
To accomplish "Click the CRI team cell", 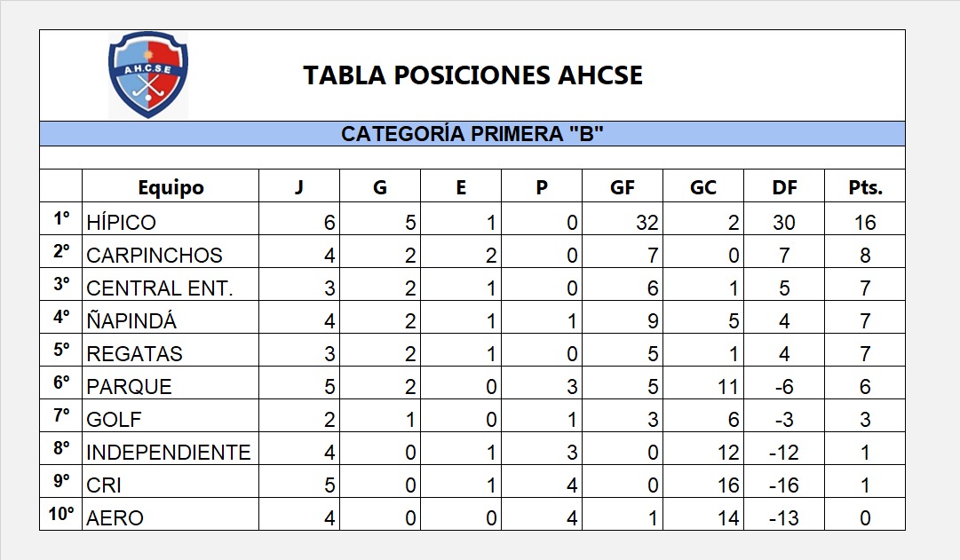I will pos(104,485).
